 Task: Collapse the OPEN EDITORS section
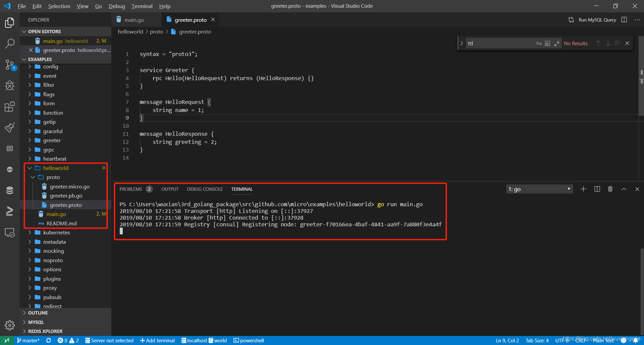pyautogui.click(x=65, y=32)
